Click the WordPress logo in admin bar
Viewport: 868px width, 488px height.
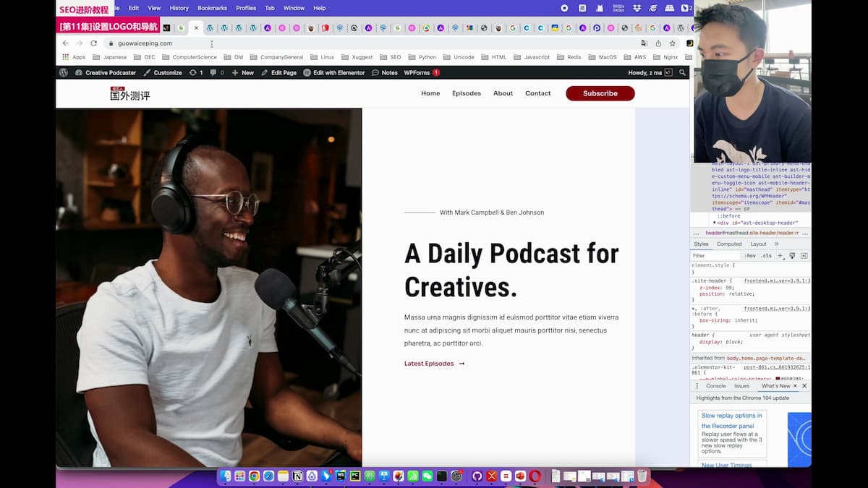point(64,73)
